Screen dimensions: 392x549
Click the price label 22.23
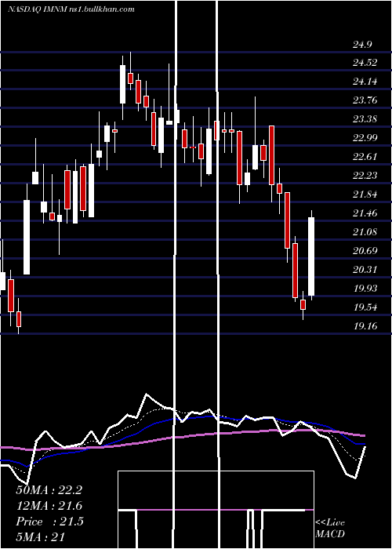[365, 176]
